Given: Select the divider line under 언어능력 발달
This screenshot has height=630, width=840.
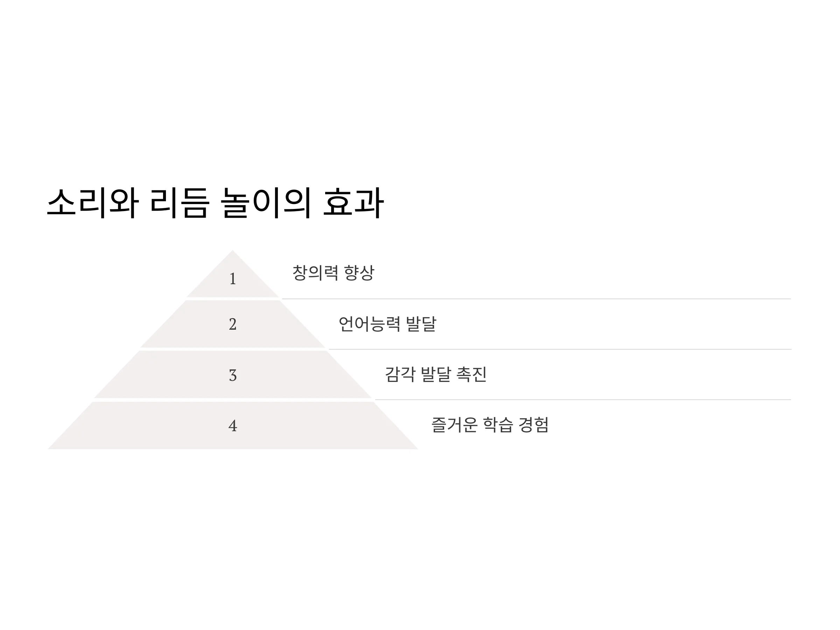Looking at the screenshot, I should (560, 349).
